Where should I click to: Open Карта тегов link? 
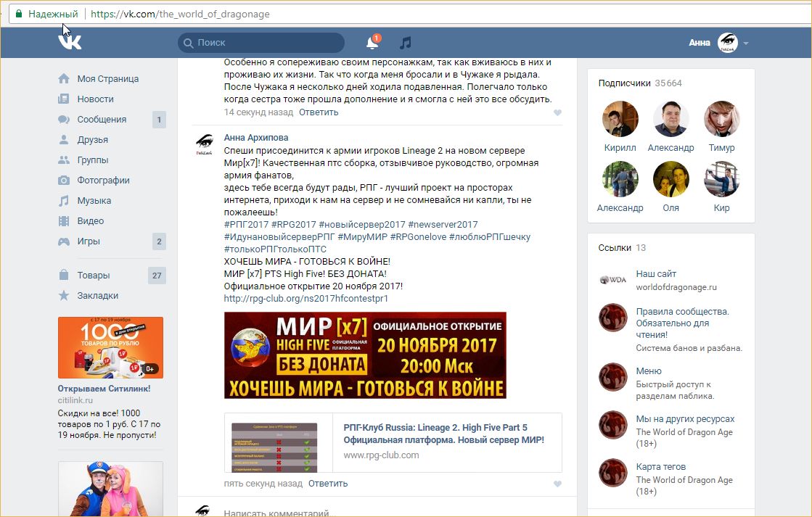661,467
